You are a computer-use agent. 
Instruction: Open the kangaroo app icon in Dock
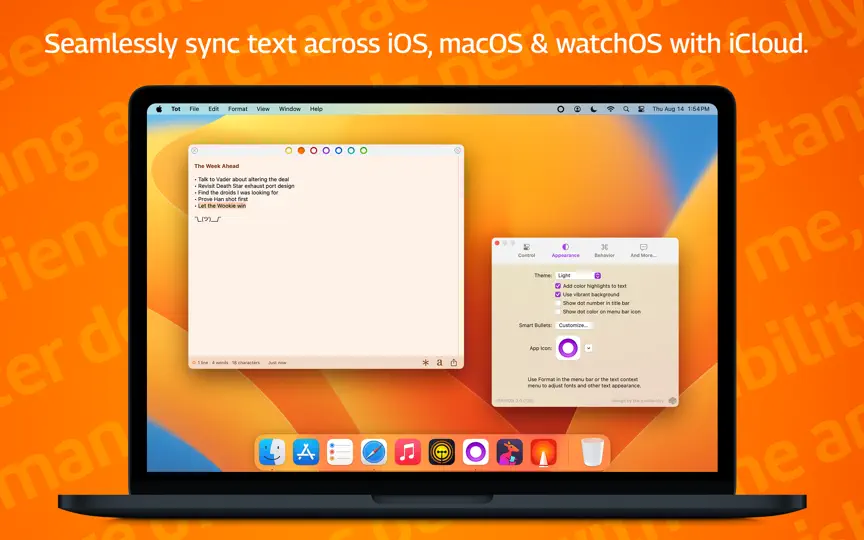click(x=510, y=452)
